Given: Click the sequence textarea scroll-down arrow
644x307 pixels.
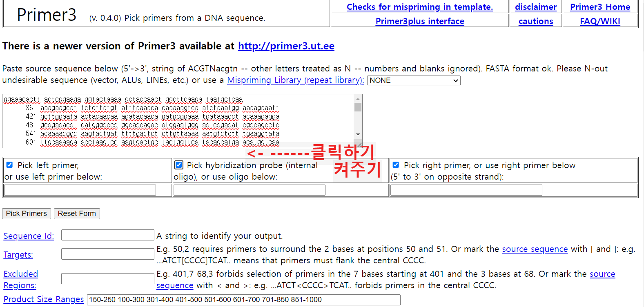Looking at the screenshot, I should pyautogui.click(x=358, y=134).
